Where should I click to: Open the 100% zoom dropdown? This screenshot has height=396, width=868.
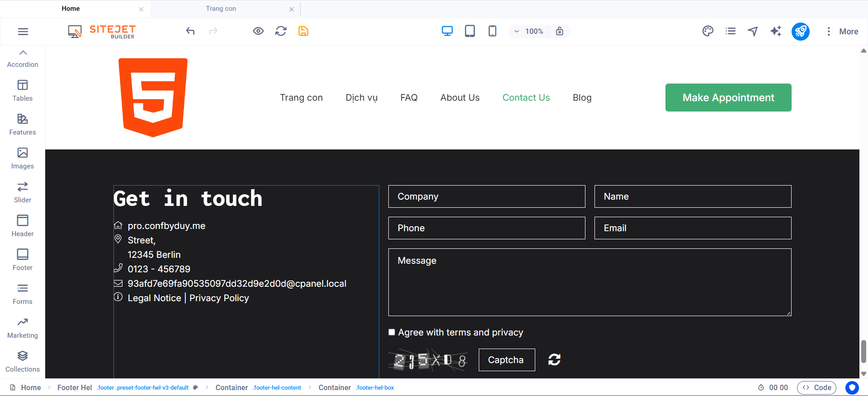pos(528,31)
